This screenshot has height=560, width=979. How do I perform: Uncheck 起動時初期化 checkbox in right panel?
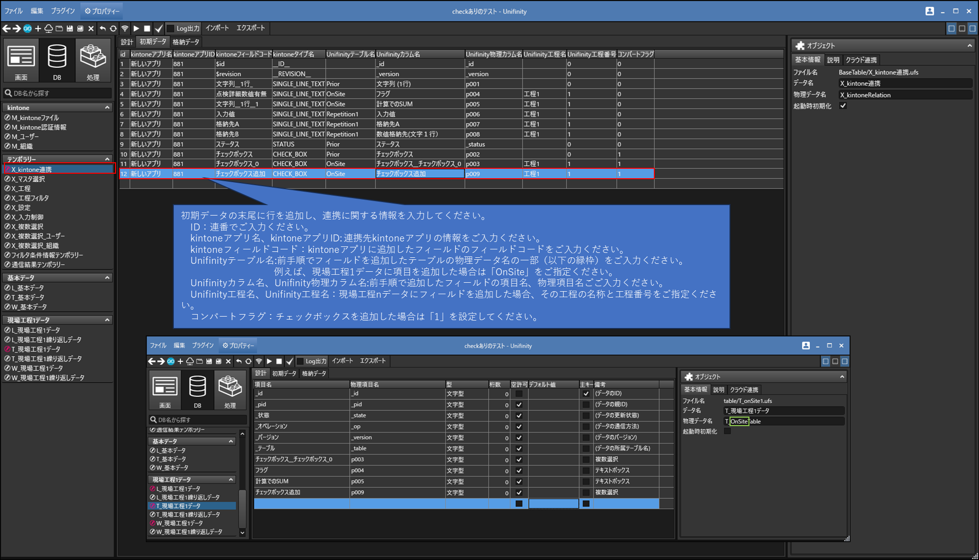843,106
